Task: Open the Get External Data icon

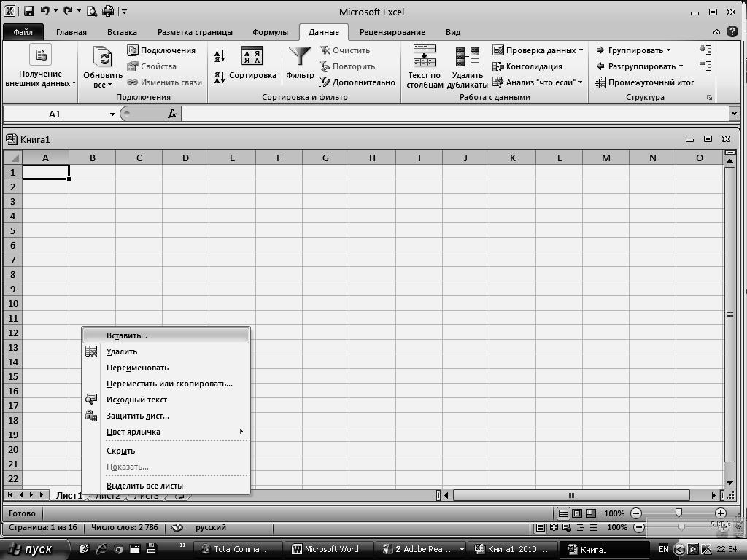Action: pyautogui.click(x=41, y=55)
